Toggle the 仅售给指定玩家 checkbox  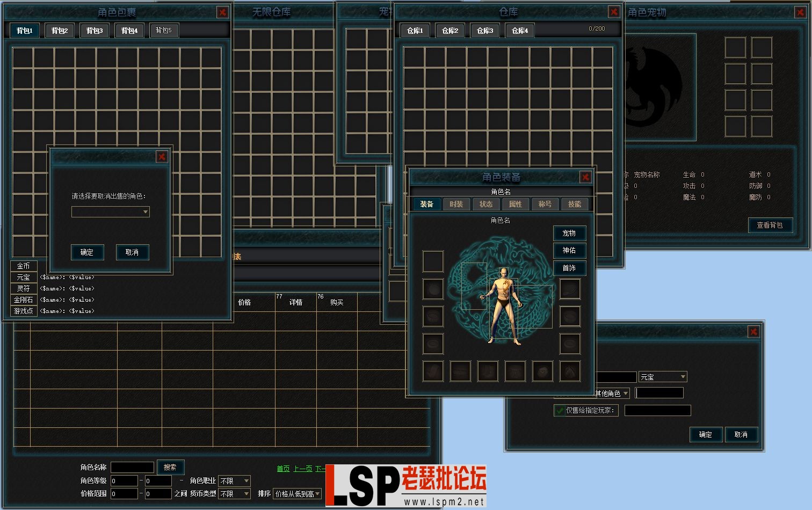(560, 410)
